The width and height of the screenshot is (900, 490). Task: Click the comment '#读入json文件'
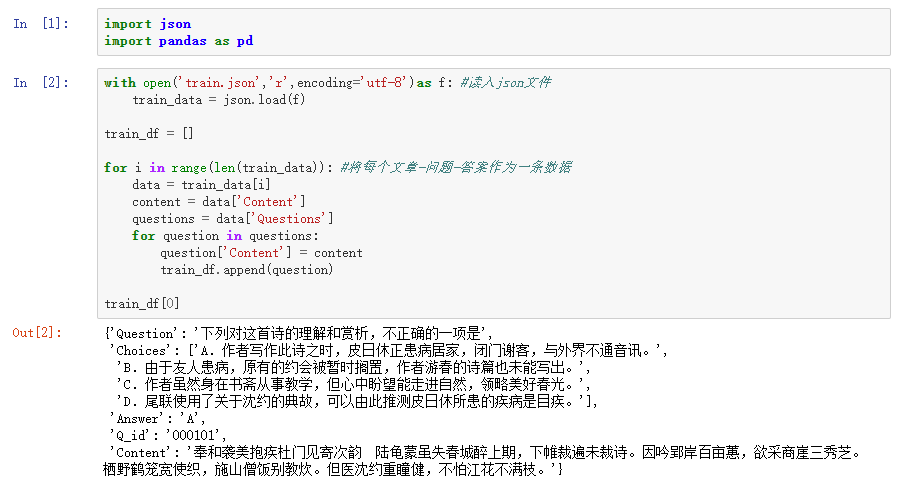pyautogui.click(x=506, y=83)
